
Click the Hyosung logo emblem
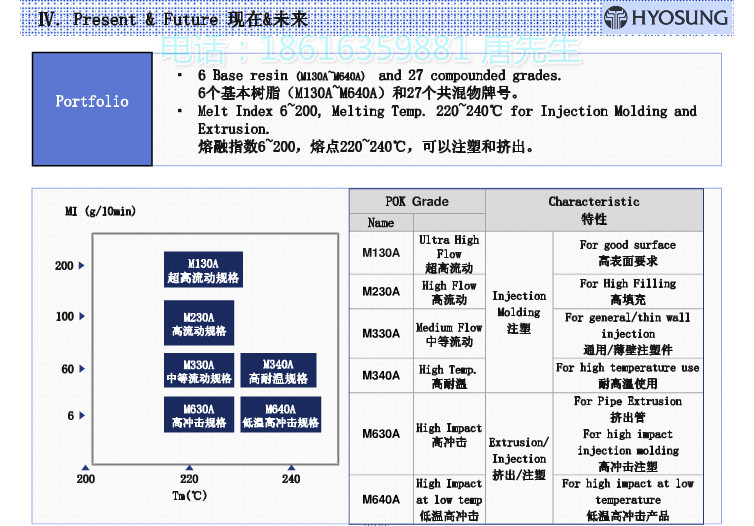click(616, 18)
